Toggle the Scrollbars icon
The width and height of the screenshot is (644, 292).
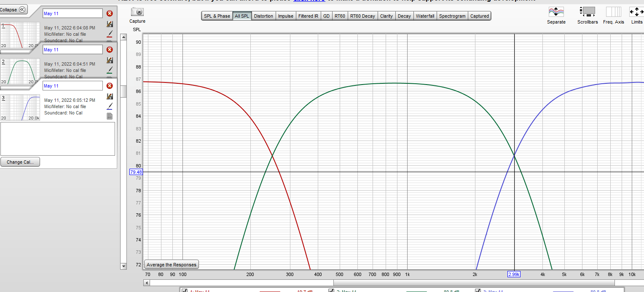588,11
